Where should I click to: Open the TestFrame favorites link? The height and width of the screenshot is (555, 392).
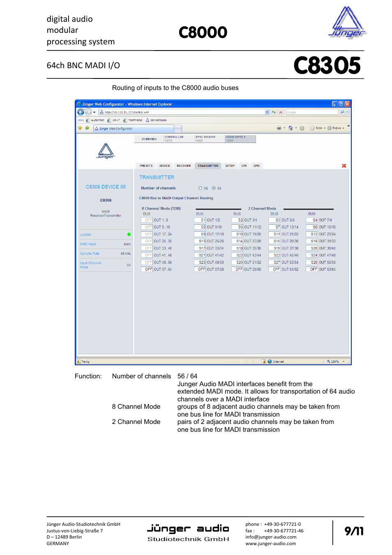click(x=133, y=120)
